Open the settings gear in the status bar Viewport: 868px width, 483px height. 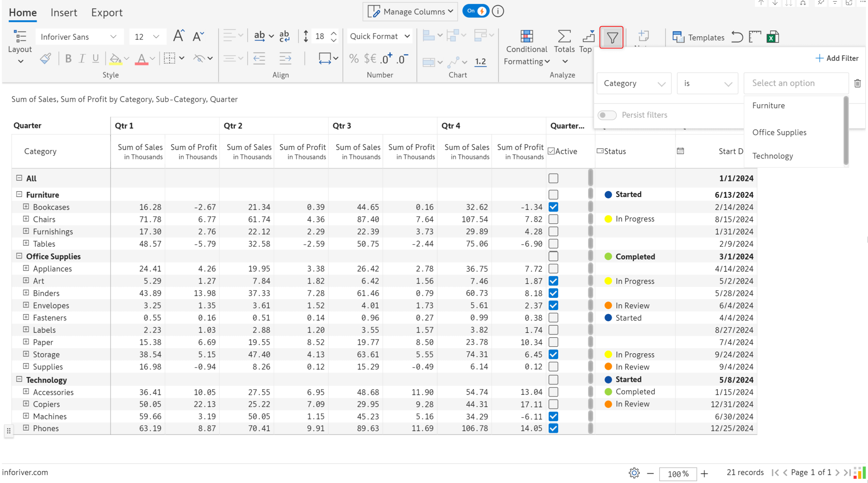(x=633, y=473)
